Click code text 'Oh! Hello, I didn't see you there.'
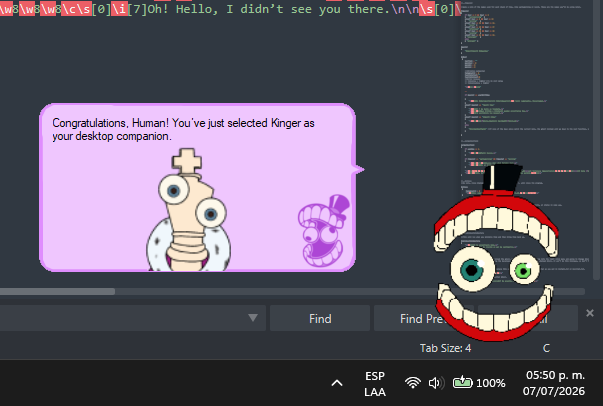 click(268, 9)
